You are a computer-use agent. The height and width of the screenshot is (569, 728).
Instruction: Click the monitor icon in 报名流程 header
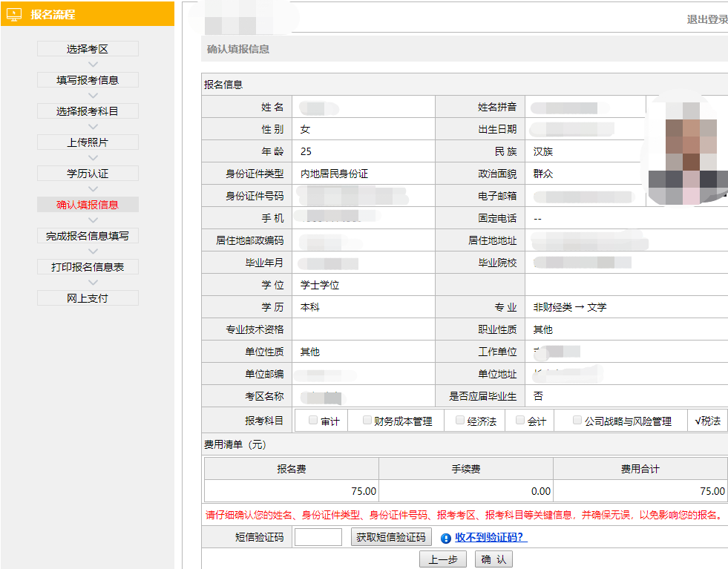coord(13,14)
